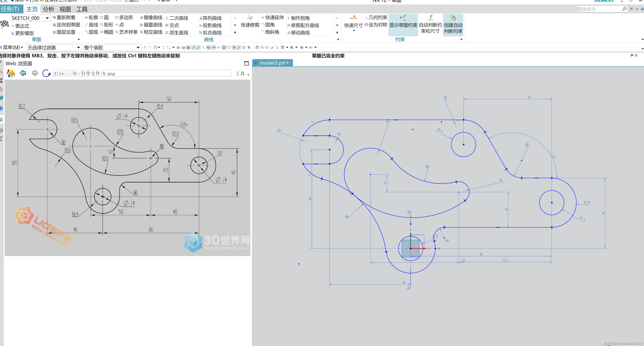This screenshot has height=346, width=644.
Task: Select the 艺术样条 (Studio Spline) tool
Action: [126, 32]
